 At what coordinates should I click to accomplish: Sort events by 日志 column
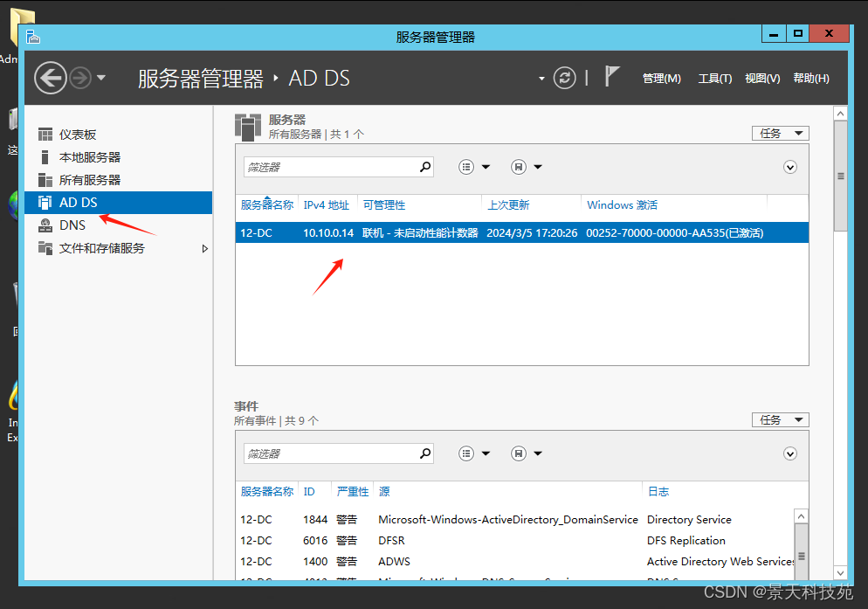click(x=658, y=492)
